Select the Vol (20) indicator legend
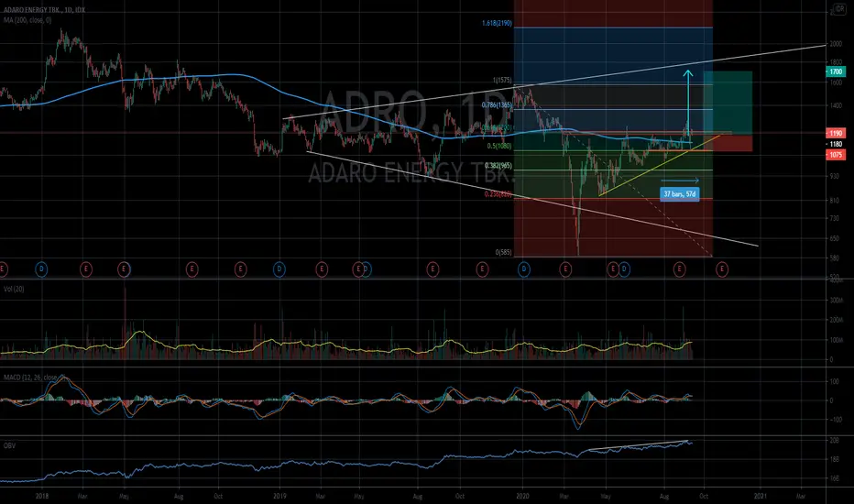This screenshot has width=854, height=504. [x=14, y=289]
